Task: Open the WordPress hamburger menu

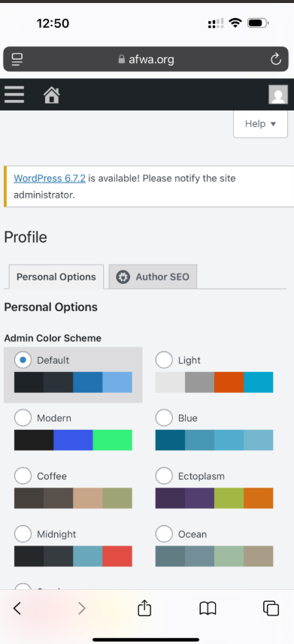Action: point(14,95)
